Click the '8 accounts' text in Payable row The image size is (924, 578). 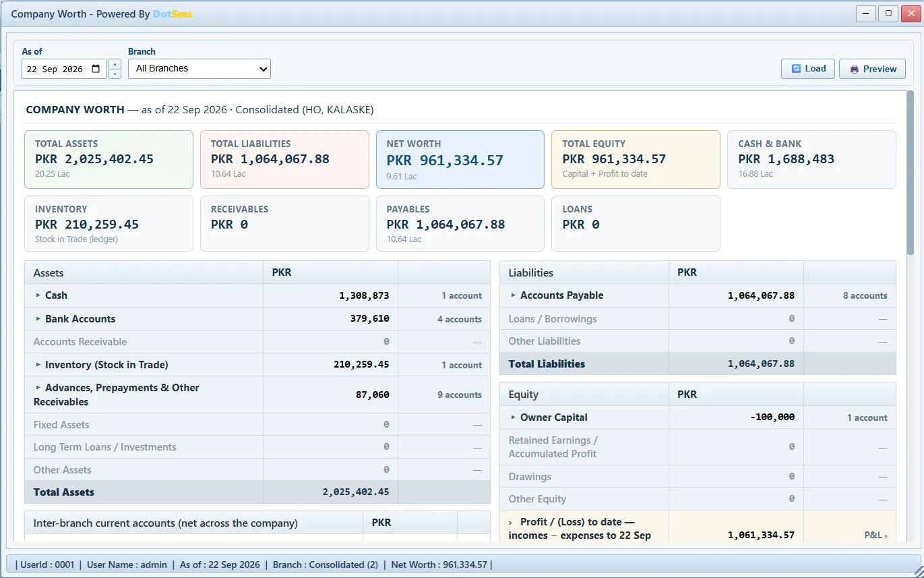(x=865, y=296)
